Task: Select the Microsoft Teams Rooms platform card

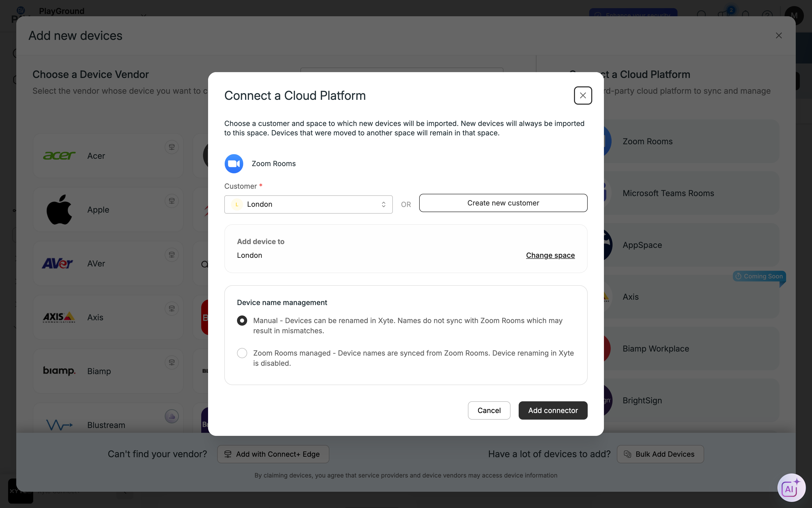Action: click(x=691, y=193)
